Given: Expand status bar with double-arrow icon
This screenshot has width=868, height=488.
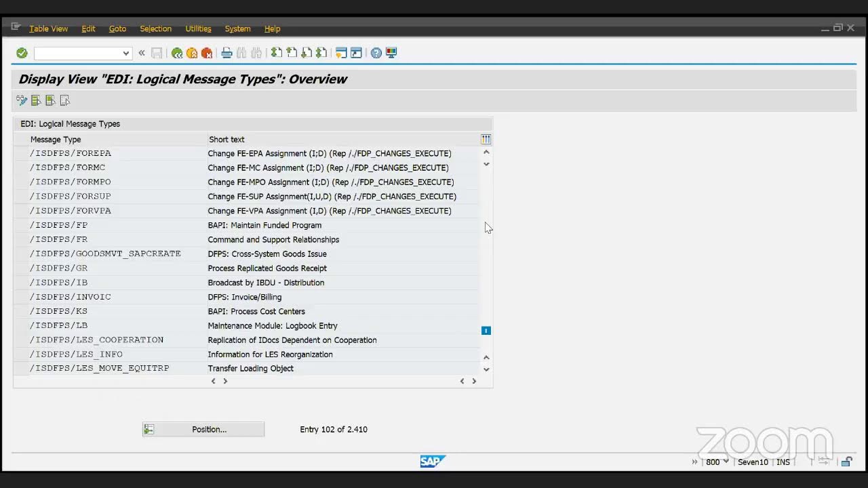Looking at the screenshot, I should point(694,462).
